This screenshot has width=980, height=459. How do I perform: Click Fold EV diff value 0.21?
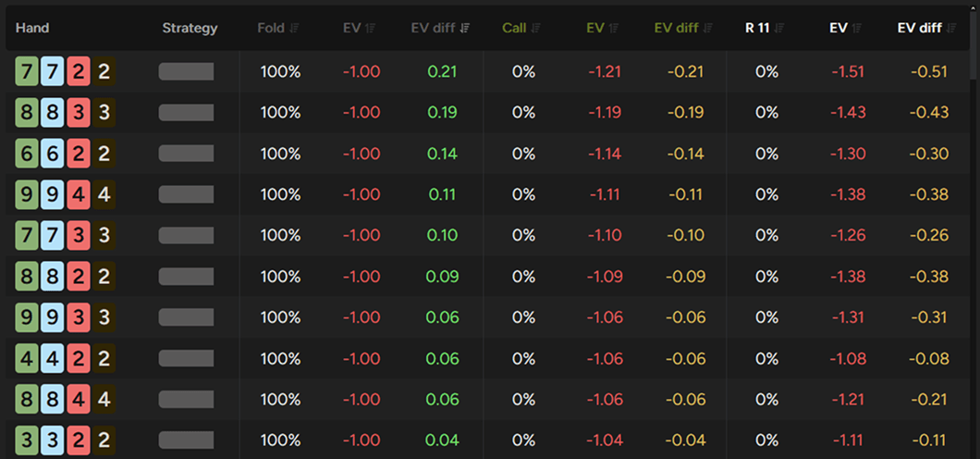(x=443, y=72)
